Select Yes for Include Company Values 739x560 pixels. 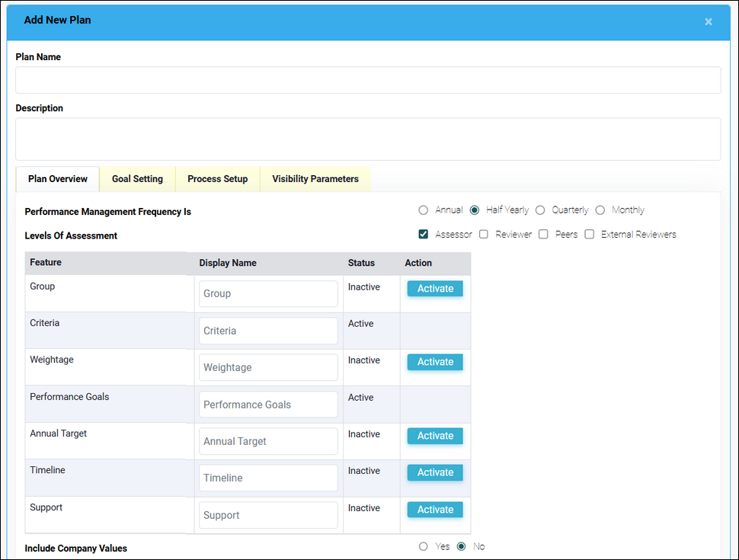tap(424, 546)
